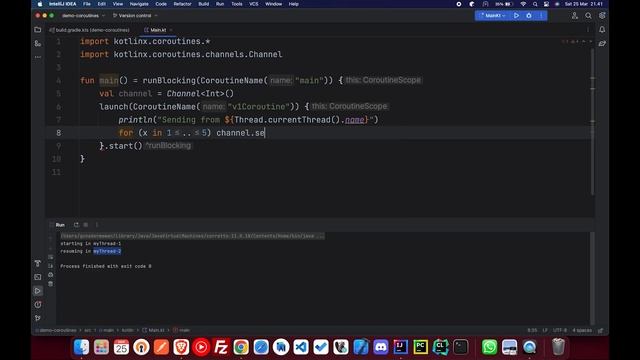
Task: Toggle soft-wrap in Run console gutter
Action: (x=51, y=257)
